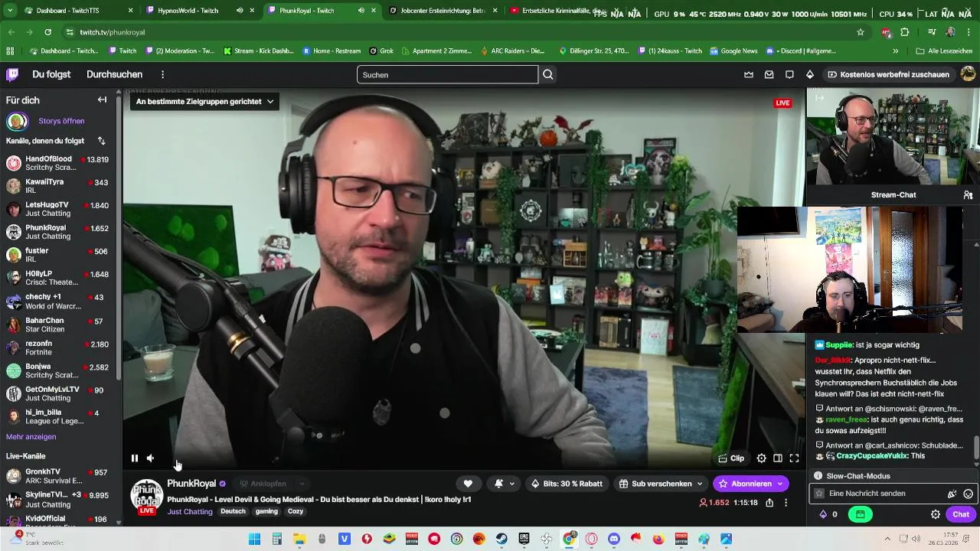This screenshot has width=980, height=551.
Task: Open Steam from the taskbar
Action: (x=501, y=539)
